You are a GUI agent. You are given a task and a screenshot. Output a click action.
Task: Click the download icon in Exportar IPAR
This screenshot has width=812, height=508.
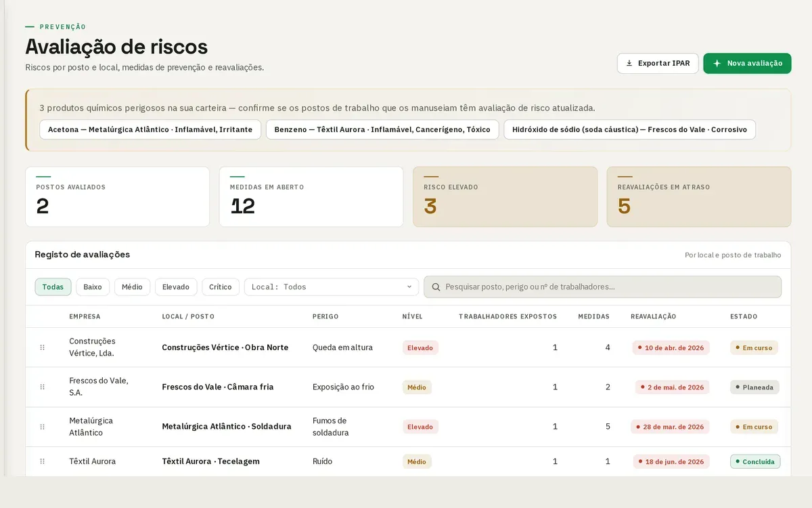point(629,63)
